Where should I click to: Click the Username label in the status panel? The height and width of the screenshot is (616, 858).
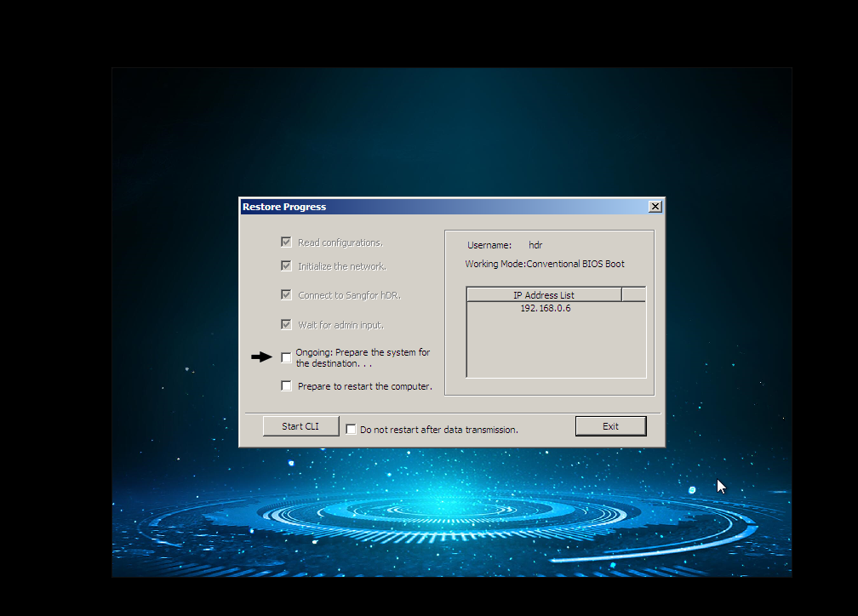(x=489, y=244)
